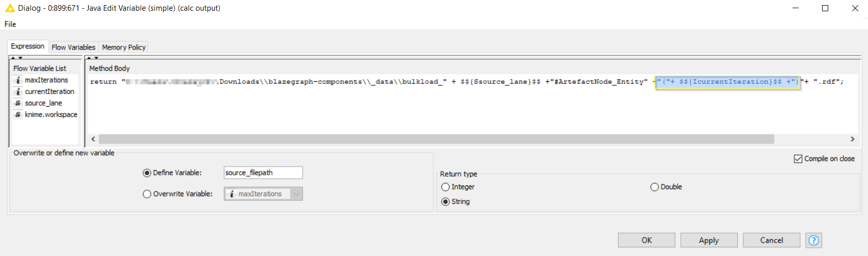This screenshot has height=256, width=868.
Task: Open help via the question mark icon
Action: 813,240
